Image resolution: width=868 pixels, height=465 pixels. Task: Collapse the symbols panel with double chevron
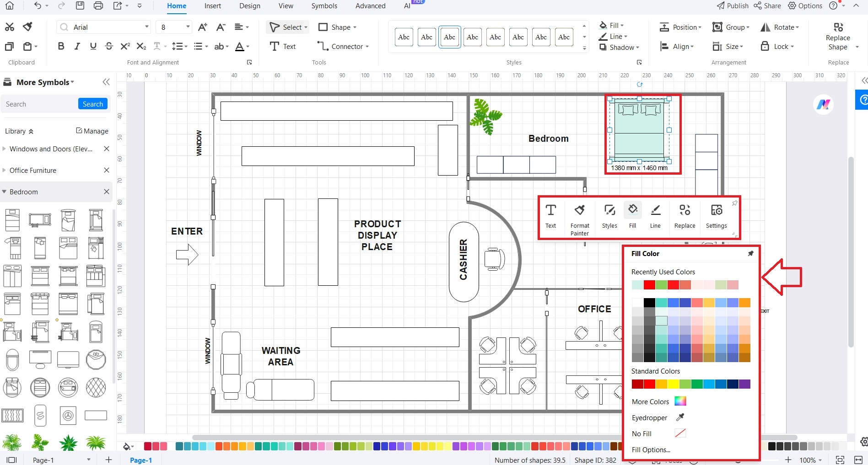106,82
